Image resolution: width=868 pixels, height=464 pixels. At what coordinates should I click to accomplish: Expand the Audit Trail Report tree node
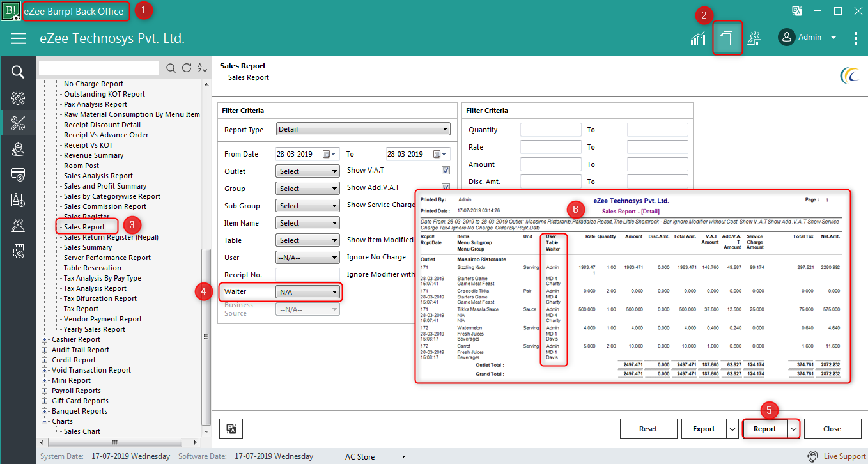point(45,350)
